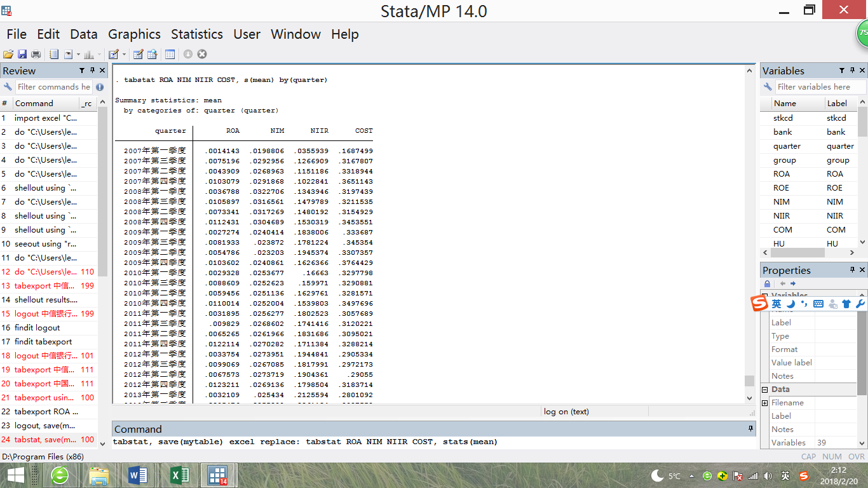Click the Open file toolbar icon
The image size is (868, 488).
[x=8, y=54]
